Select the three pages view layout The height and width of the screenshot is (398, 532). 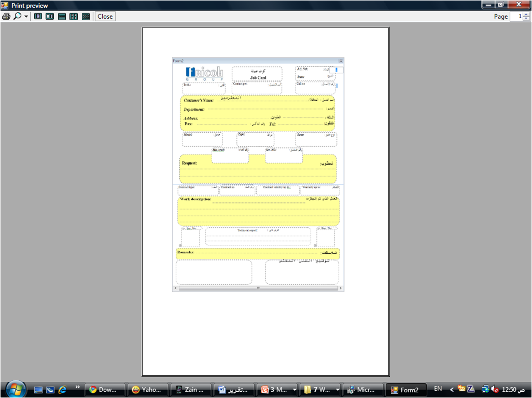pyautogui.click(x=62, y=17)
